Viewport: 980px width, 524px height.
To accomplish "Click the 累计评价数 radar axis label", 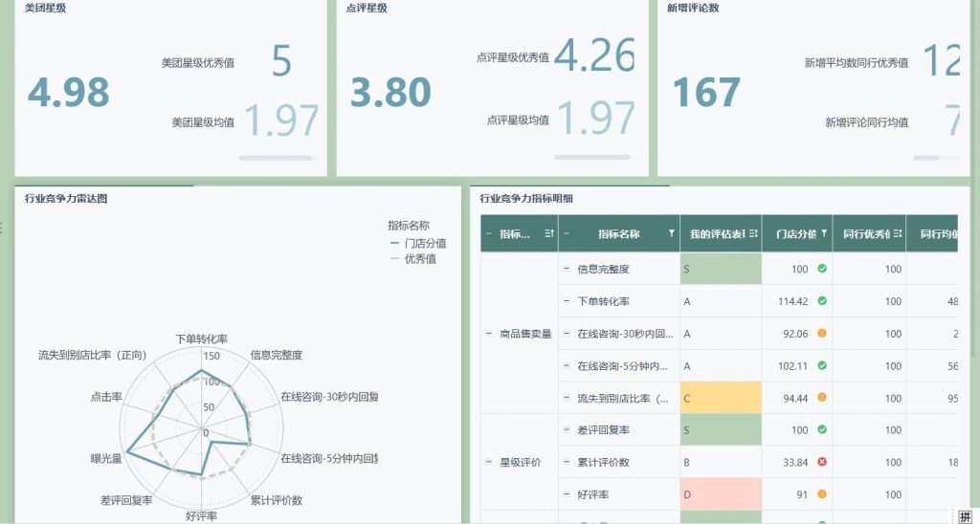I will [277, 500].
